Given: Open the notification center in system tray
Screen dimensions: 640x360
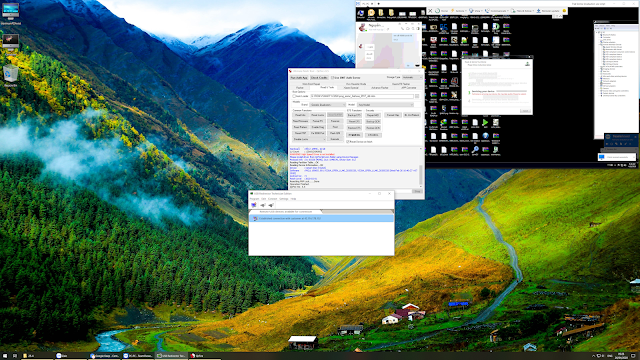Looking at the screenshot, I should pyautogui.click(x=633, y=356).
